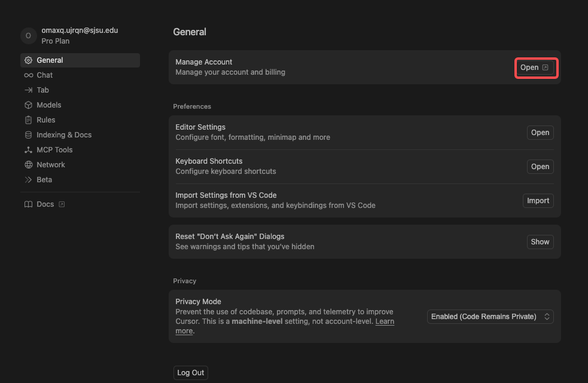Screen dimensions: 588x383
Task: Click the Indexing & Docs database icon
Action: click(28, 135)
